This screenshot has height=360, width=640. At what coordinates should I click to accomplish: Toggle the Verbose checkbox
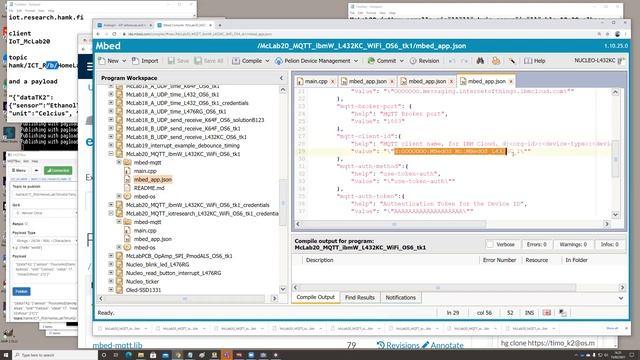(490, 244)
